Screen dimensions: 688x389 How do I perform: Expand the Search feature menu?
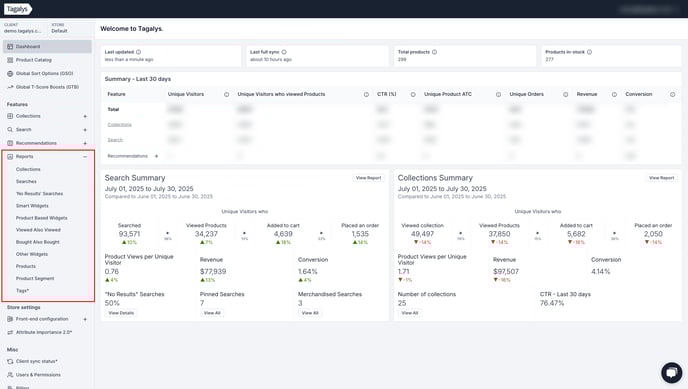point(85,130)
